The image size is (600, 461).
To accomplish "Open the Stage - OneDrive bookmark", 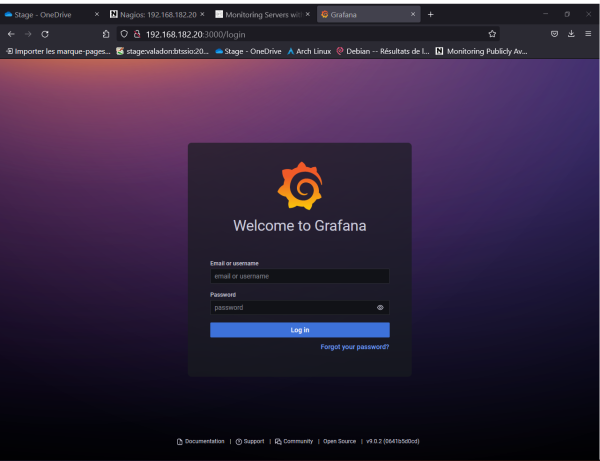I will [248, 51].
